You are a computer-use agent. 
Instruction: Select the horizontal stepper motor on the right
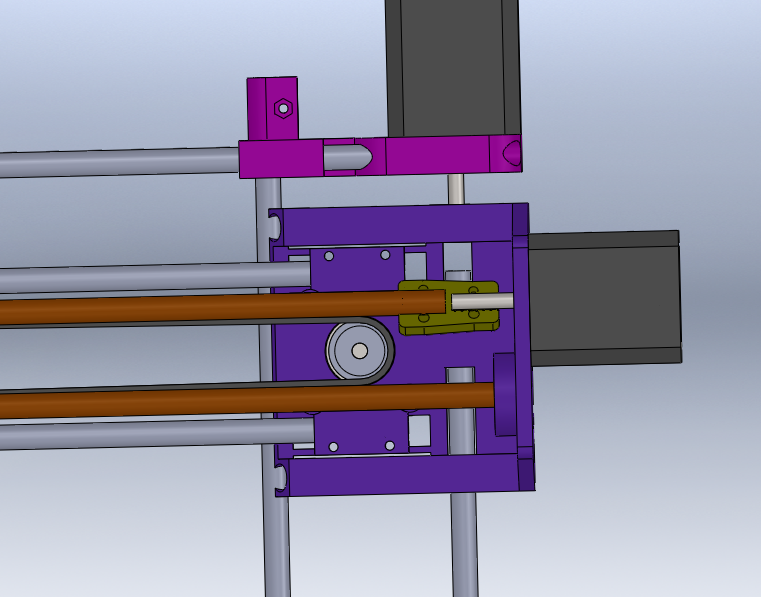tap(603, 297)
